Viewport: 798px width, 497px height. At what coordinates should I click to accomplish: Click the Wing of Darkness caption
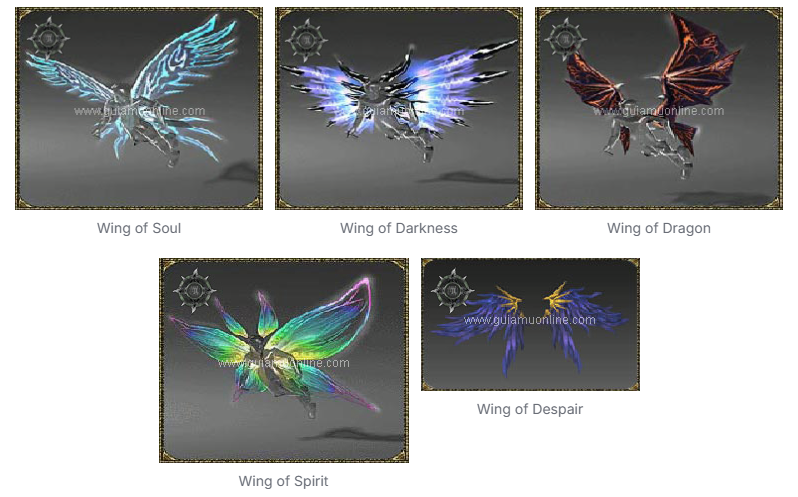click(x=399, y=228)
